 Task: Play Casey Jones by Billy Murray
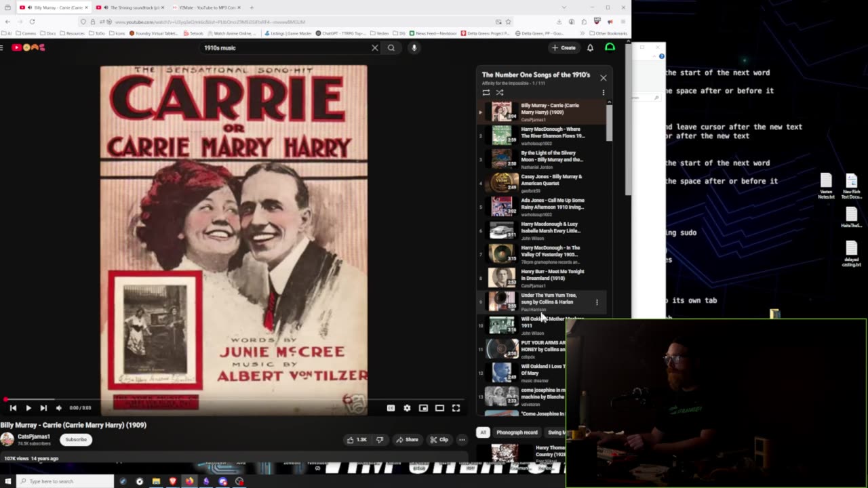[542, 183]
